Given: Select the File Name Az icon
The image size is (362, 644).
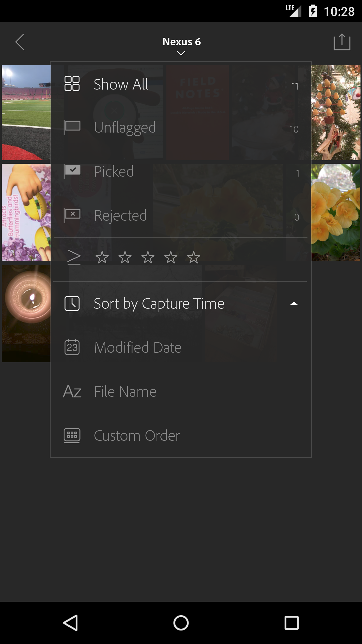Looking at the screenshot, I should (72, 391).
